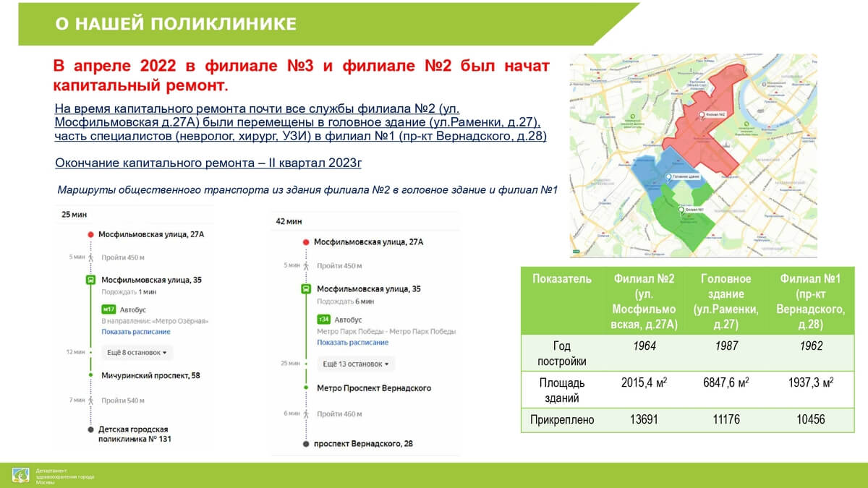This screenshot has width=868, height=488.
Task: Click the Головное здание marker on the map
Action: [668, 176]
